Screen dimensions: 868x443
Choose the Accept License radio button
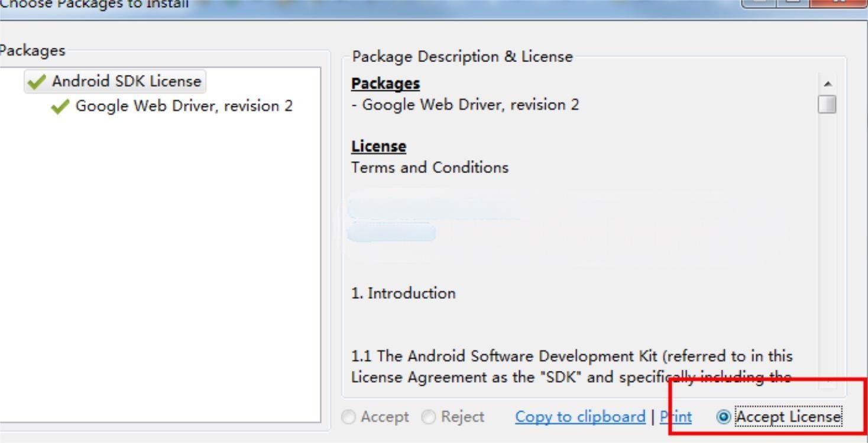(723, 417)
